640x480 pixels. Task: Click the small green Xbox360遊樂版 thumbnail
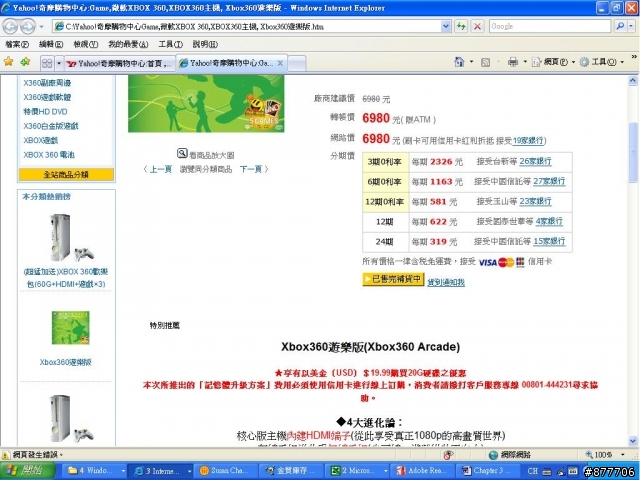70,328
